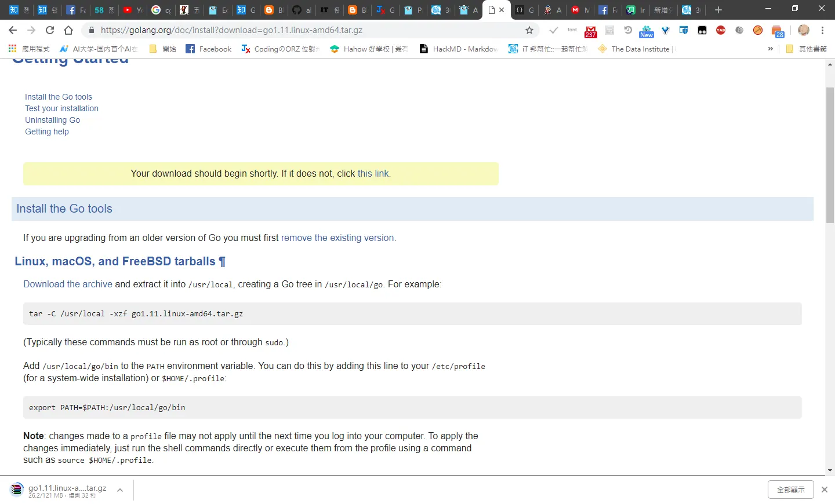
Task: Open the 其他書籤 bookmarks folder
Action: coord(806,49)
